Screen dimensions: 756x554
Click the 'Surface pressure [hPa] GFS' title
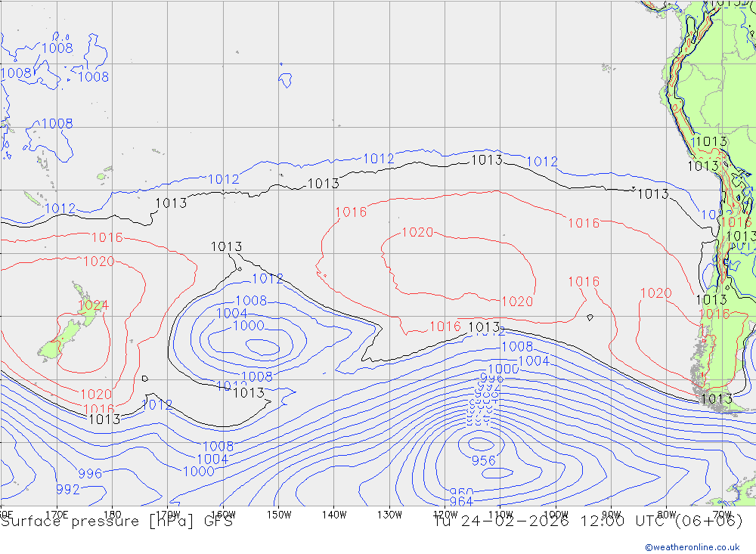pos(116,522)
